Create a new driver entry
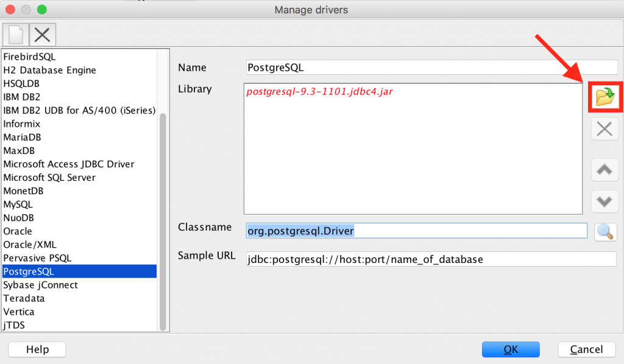 [15, 34]
